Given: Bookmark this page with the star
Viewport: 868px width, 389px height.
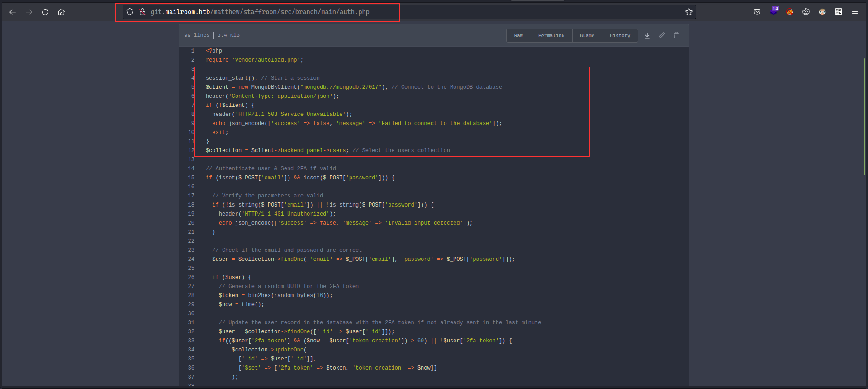Looking at the screenshot, I should point(688,12).
